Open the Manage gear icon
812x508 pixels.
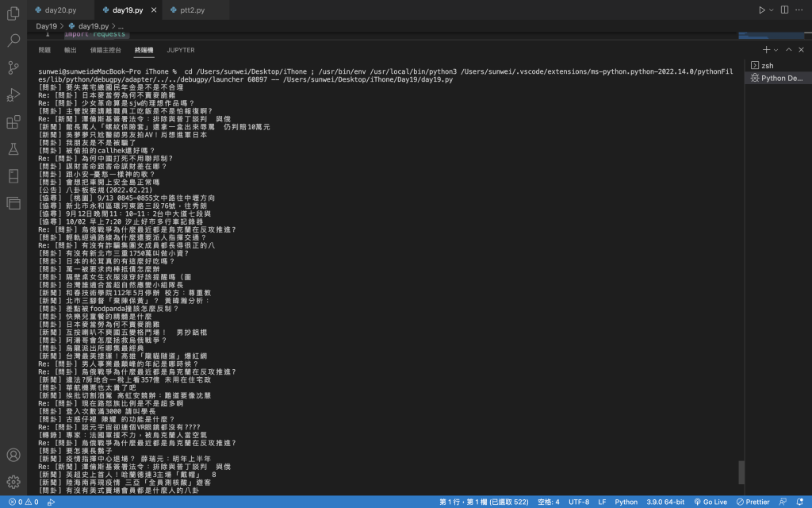[x=13, y=482]
